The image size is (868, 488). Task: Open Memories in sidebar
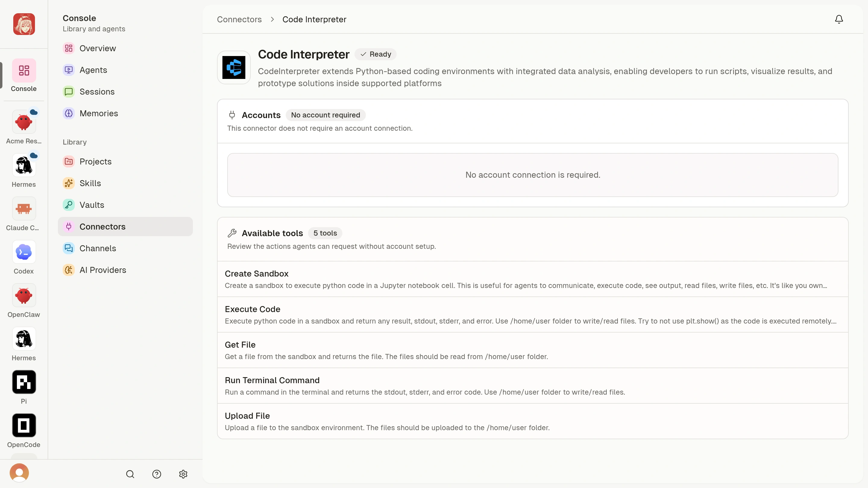click(125, 113)
